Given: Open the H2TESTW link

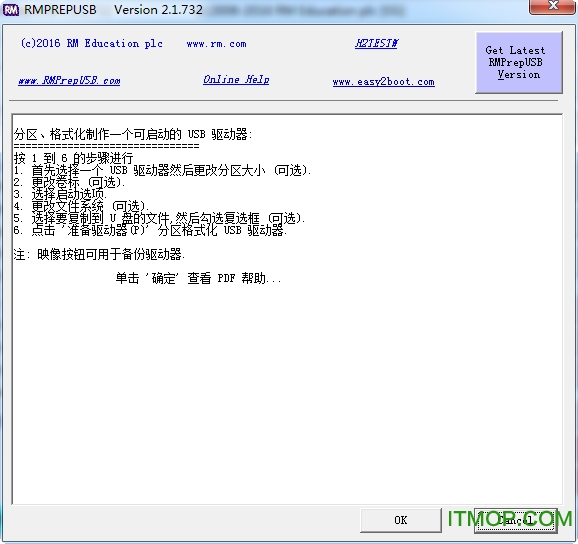Looking at the screenshot, I should pos(376,43).
